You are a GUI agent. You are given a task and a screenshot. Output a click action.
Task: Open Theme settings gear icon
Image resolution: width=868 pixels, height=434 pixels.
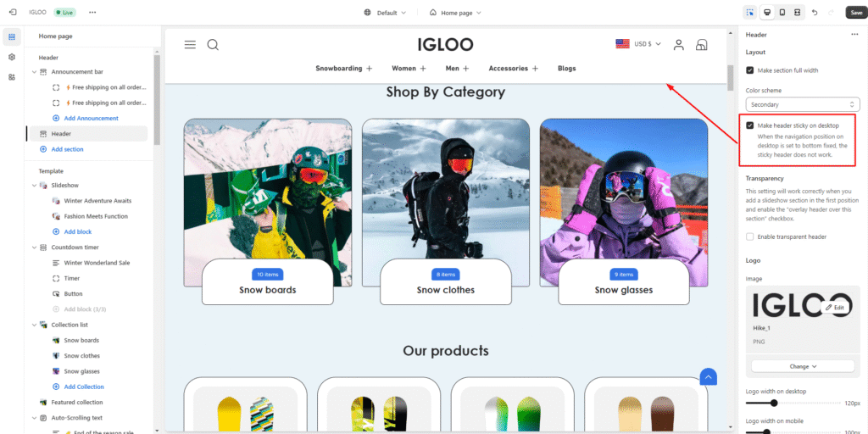12,57
